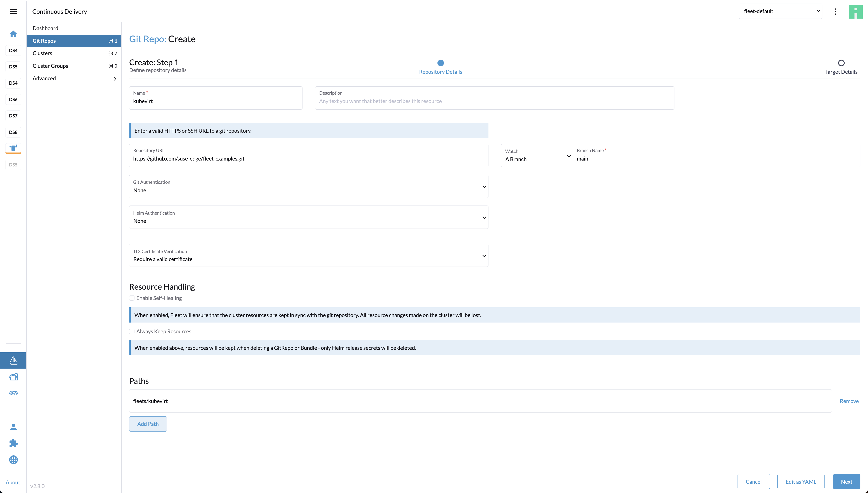
Task: Expand the Advanced section in the sidebar
Action: pos(74,78)
